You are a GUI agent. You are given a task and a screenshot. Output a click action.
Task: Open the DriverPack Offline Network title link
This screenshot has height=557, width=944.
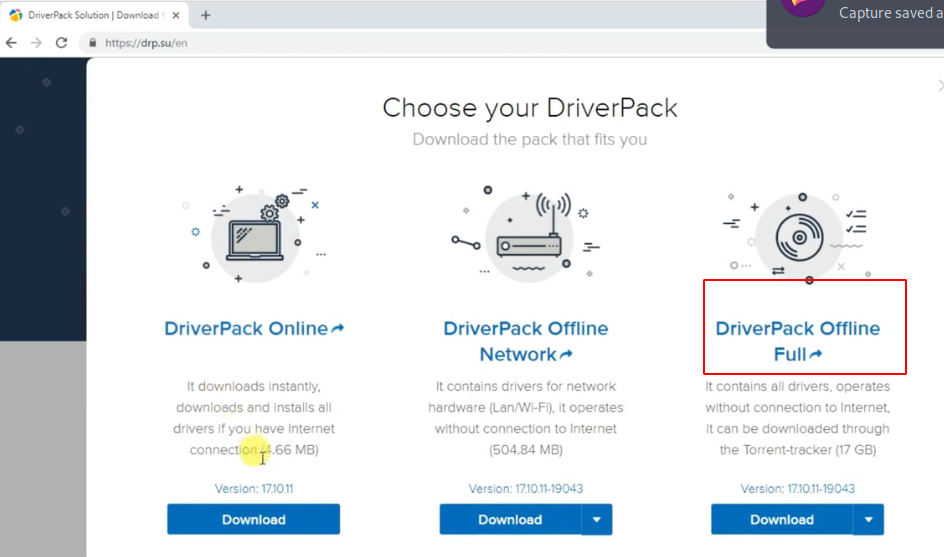[x=526, y=341]
